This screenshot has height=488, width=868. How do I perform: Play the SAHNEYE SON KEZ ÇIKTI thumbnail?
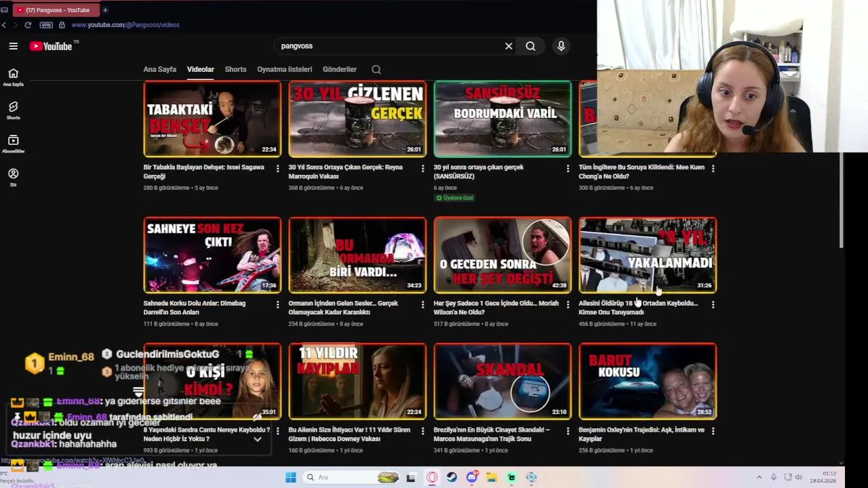(x=212, y=255)
